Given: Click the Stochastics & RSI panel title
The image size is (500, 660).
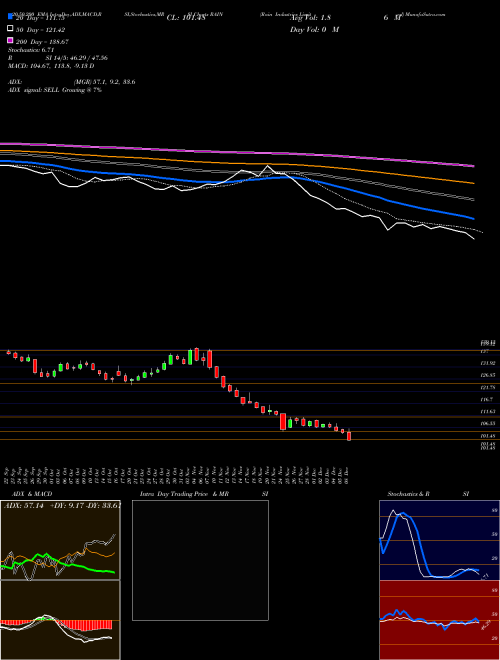Looking at the screenshot, I should click(428, 494).
